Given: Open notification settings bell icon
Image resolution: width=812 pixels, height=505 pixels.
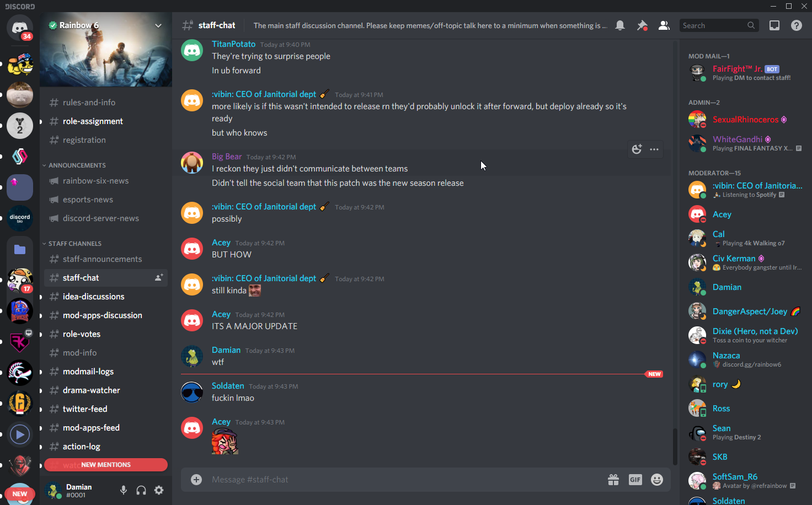Looking at the screenshot, I should (x=620, y=25).
